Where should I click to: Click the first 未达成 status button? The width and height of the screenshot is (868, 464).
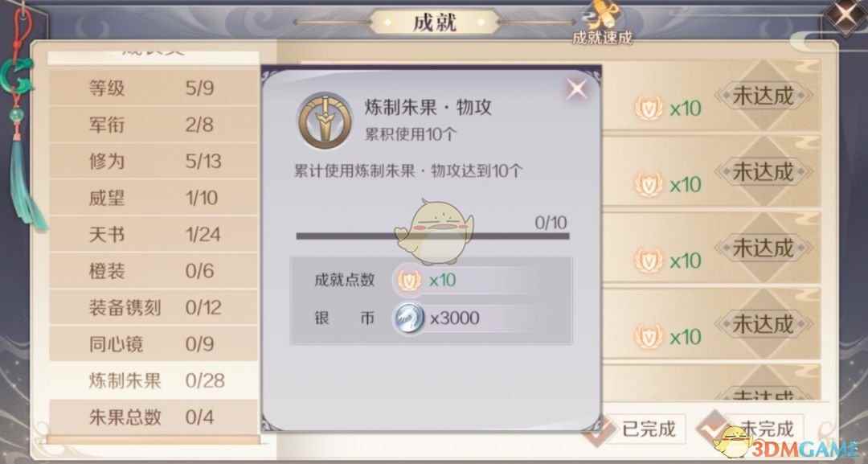tap(764, 96)
